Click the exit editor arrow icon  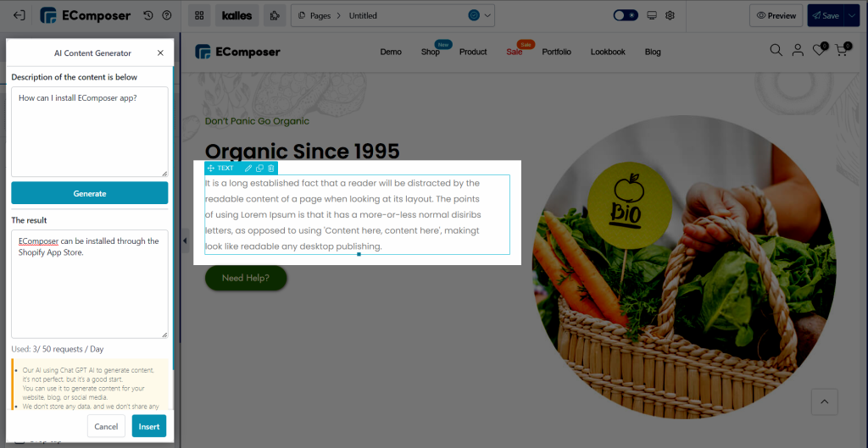(19, 15)
